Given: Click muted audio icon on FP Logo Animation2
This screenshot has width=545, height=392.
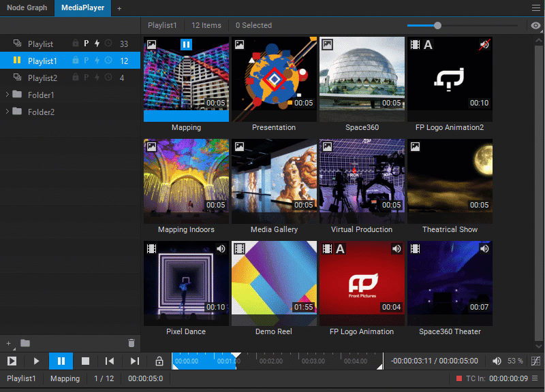Looking at the screenshot, I should (484, 44).
